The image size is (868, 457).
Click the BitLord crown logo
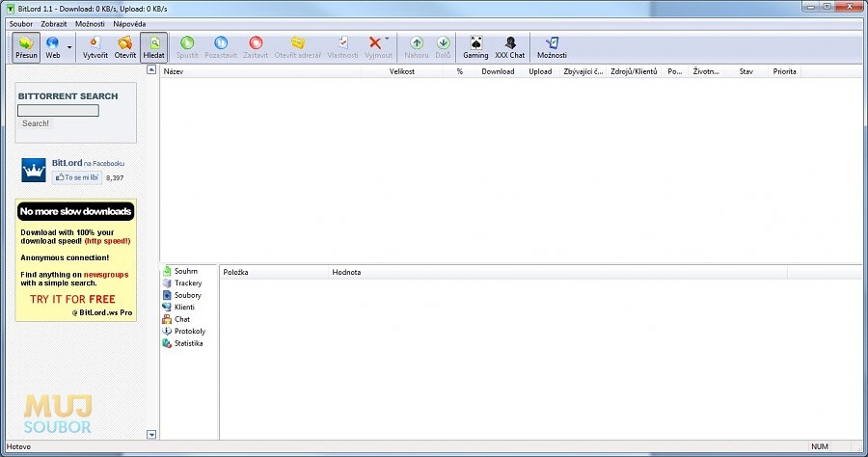[x=34, y=170]
